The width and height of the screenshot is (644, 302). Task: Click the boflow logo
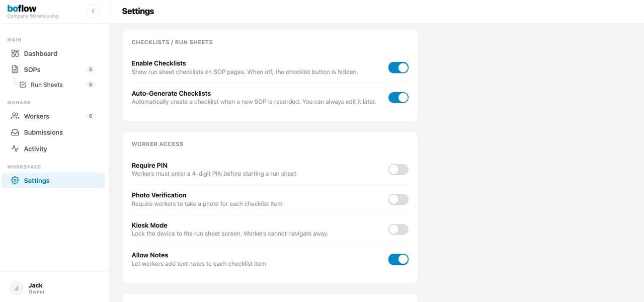click(x=22, y=8)
